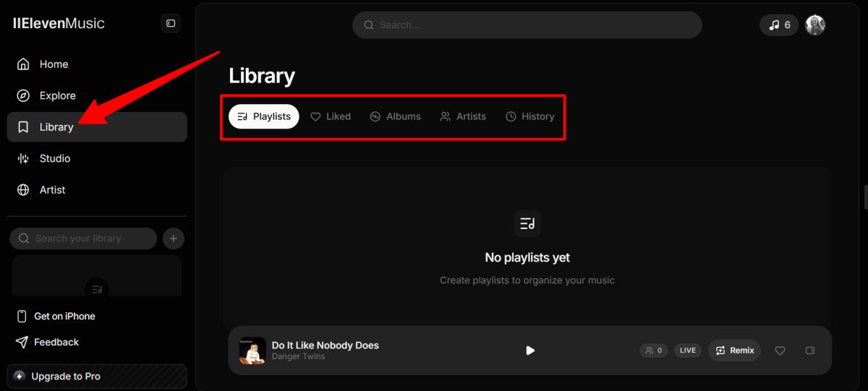The image size is (868, 391).
Task: Click the iPhone device icon
Action: (x=22, y=317)
